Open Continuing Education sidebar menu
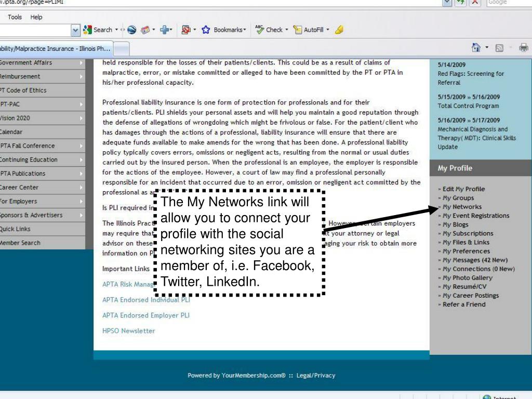The image size is (532, 399). pyautogui.click(x=43, y=159)
